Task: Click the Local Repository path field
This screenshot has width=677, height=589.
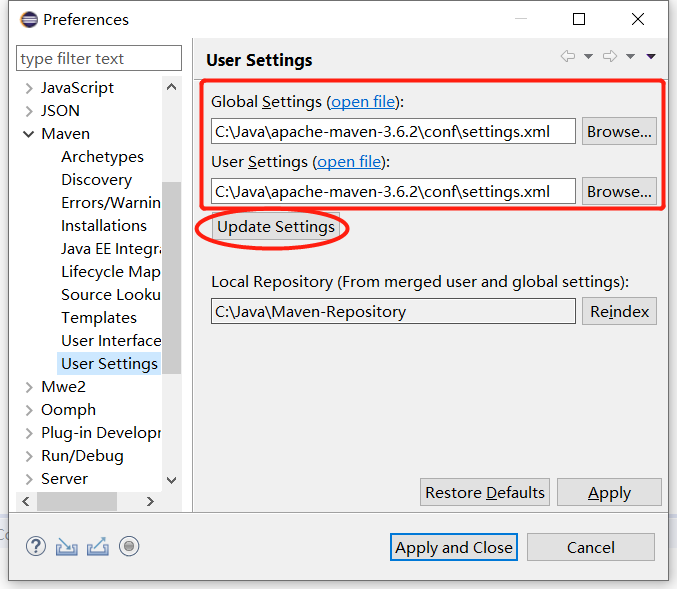Action: 393,311
